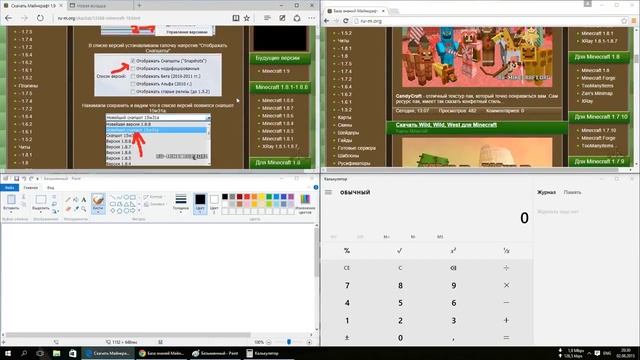Select the Color 1 box in Paint

200,203
